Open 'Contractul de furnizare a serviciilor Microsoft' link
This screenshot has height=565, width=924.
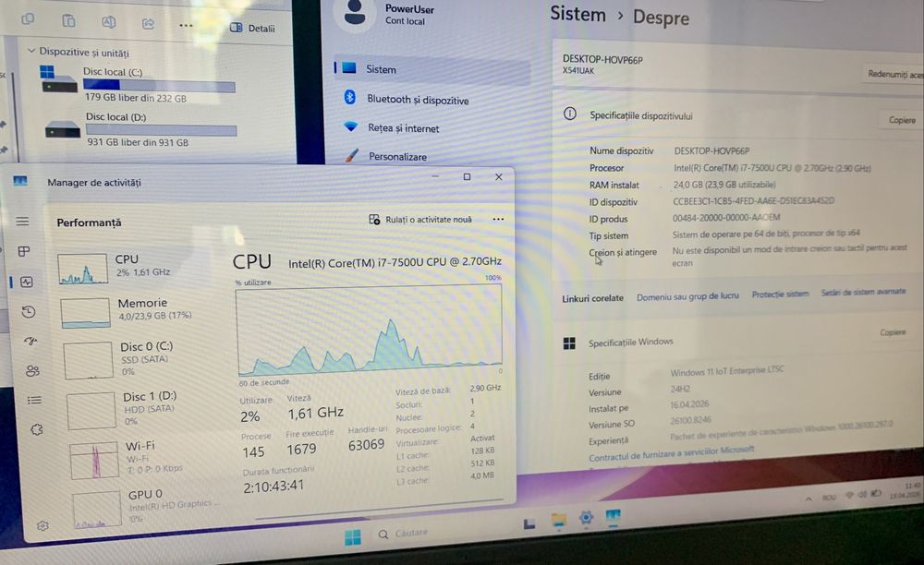coord(671,453)
